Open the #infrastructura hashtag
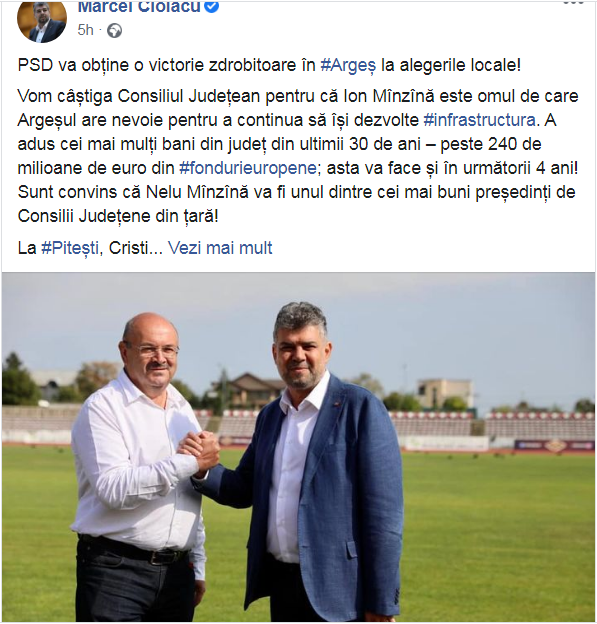Screen dimensions: 597x624 pyautogui.click(x=480, y=120)
